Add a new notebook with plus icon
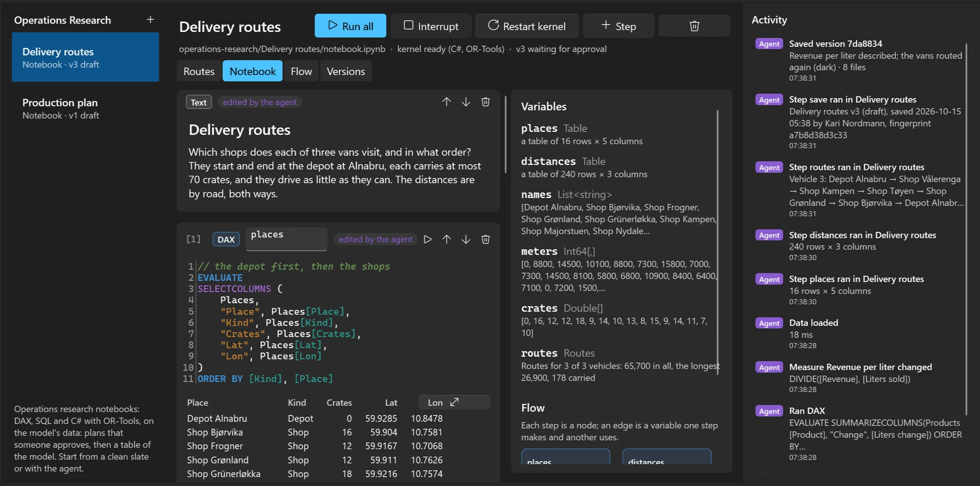The height and width of the screenshot is (486, 980). click(150, 20)
